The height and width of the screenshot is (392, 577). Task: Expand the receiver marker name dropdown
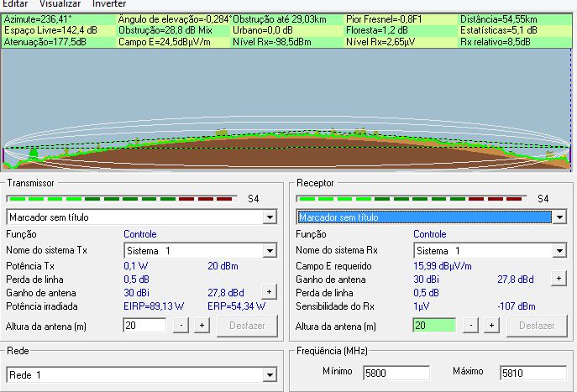click(559, 217)
